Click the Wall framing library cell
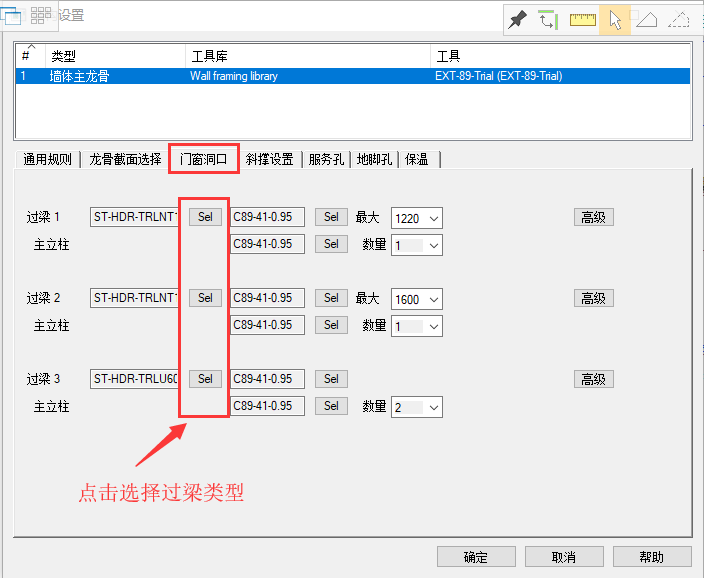 [234, 76]
